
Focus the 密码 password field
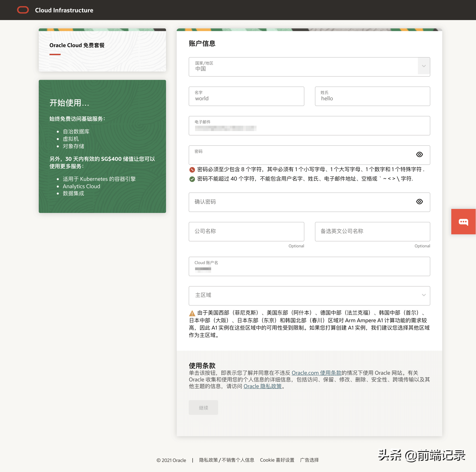pos(309,155)
